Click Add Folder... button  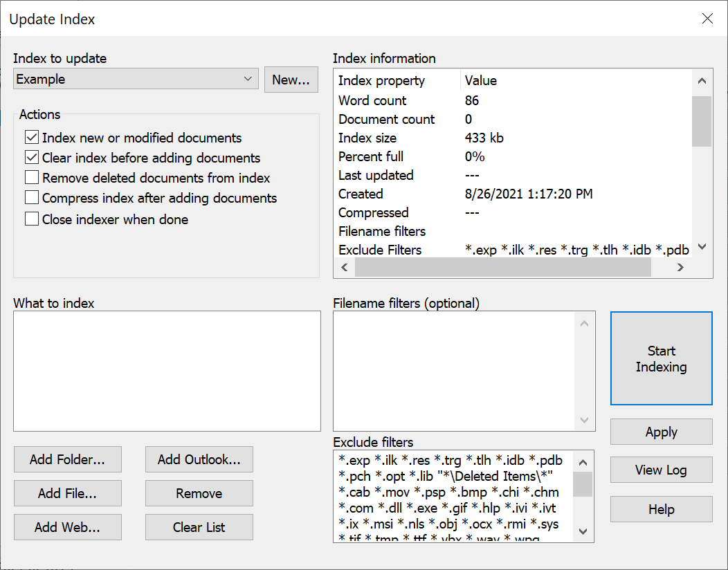pos(68,459)
